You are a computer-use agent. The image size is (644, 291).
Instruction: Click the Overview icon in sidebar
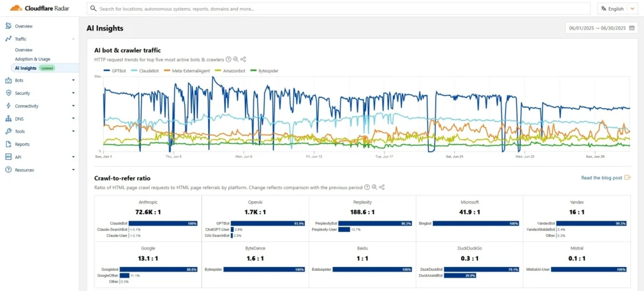tap(8, 26)
